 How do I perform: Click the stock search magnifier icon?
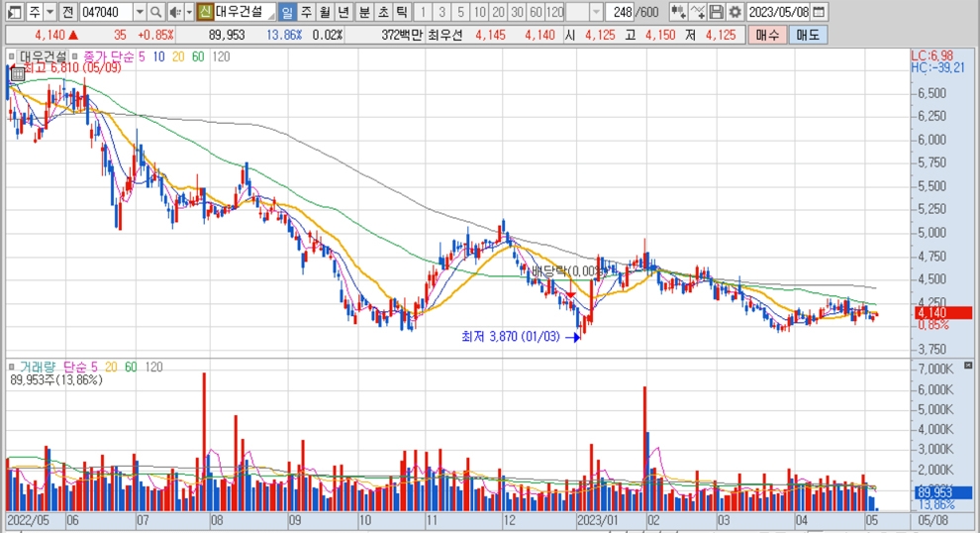(x=156, y=12)
